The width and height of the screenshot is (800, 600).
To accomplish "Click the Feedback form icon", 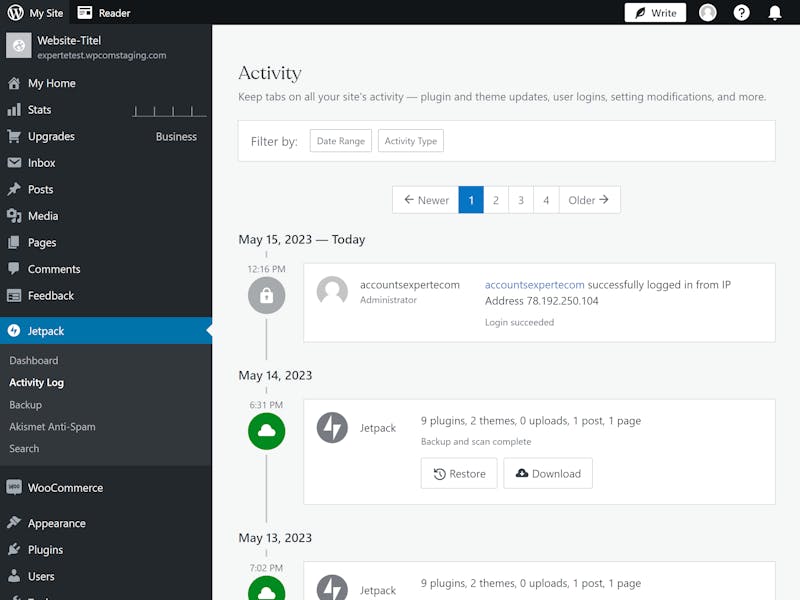I will [x=14, y=295].
